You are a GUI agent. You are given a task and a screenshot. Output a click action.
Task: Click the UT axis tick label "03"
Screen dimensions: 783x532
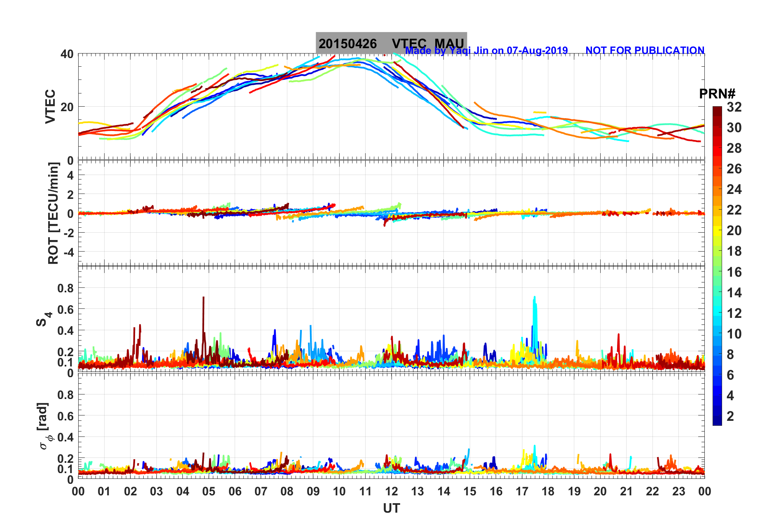click(x=156, y=491)
